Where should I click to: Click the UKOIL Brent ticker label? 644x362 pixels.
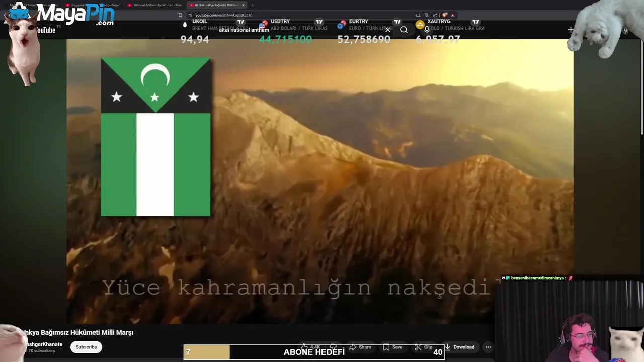pyautogui.click(x=200, y=22)
